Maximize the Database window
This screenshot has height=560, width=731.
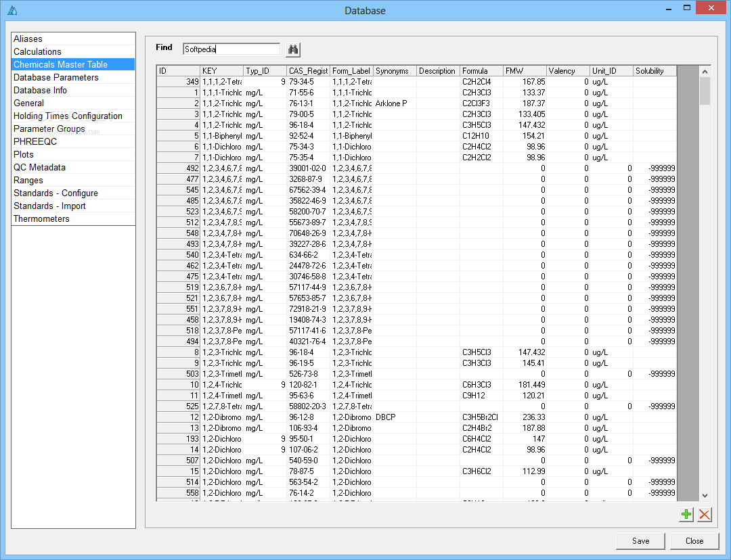click(687, 8)
